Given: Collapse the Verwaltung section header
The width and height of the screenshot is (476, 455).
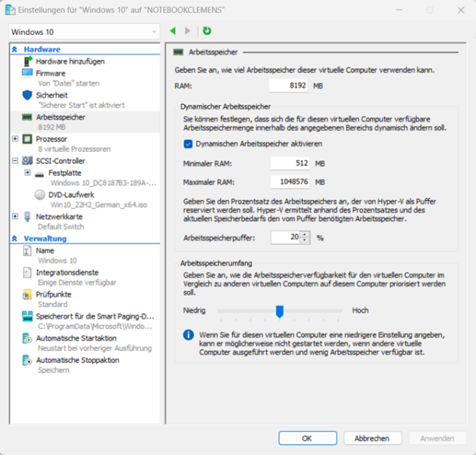Looking at the screenshot, I should 14,239.
